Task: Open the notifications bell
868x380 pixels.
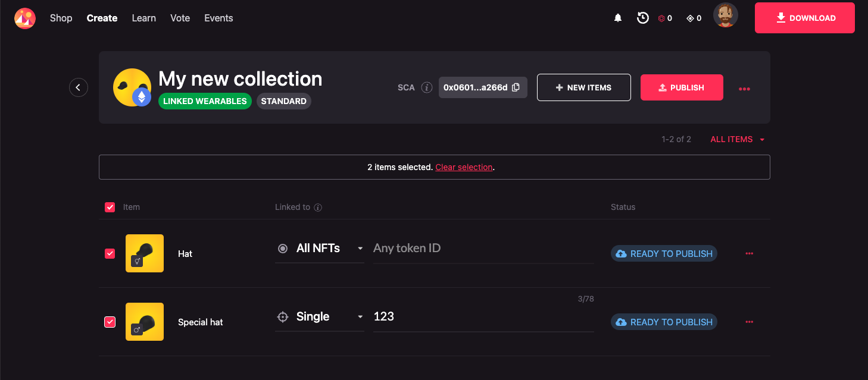Action: (x=618, y=18)
